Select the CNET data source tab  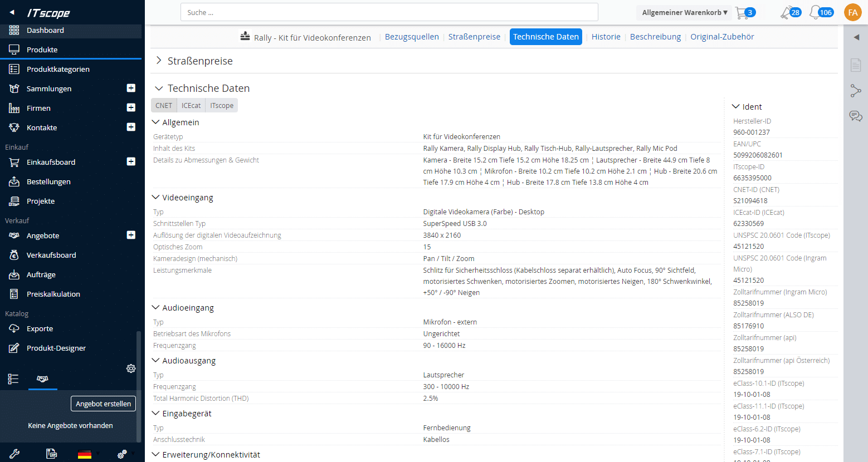164,105
